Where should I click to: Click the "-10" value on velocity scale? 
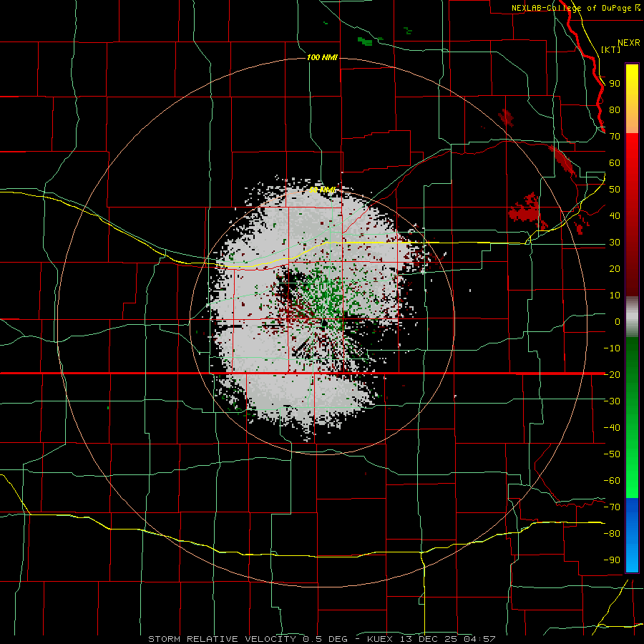(x=612, y=348)
